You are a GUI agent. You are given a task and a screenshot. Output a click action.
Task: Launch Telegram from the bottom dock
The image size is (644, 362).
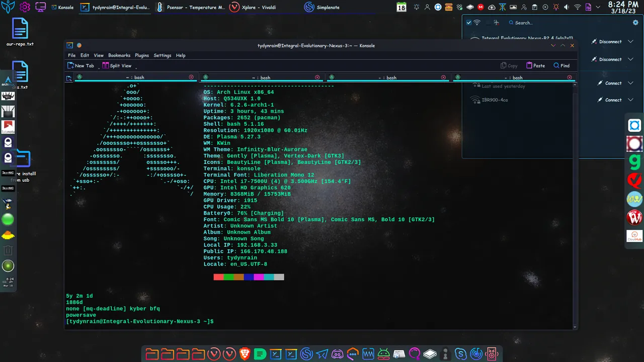[322, 354]
